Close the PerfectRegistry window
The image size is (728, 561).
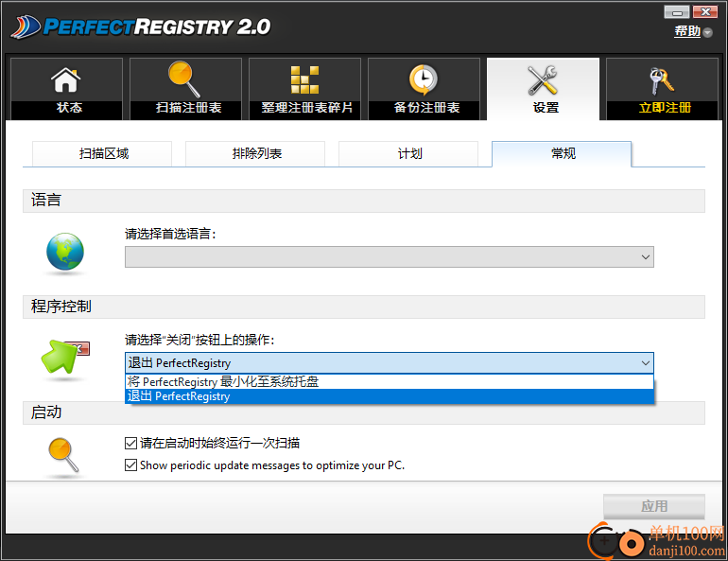tap(705, 12)
